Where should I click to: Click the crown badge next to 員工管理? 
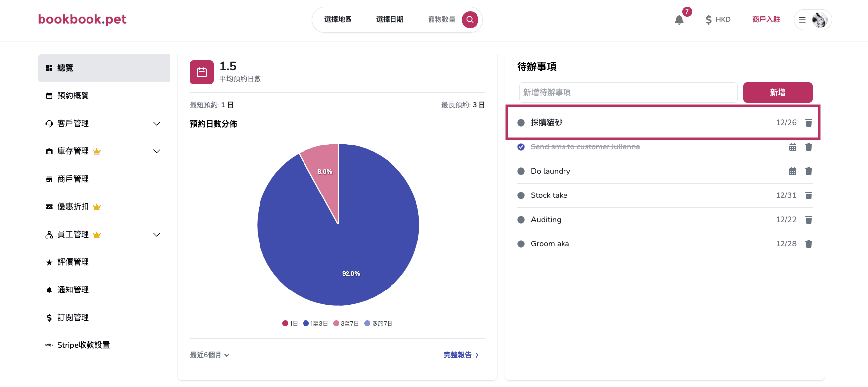[x=97, y=235]
